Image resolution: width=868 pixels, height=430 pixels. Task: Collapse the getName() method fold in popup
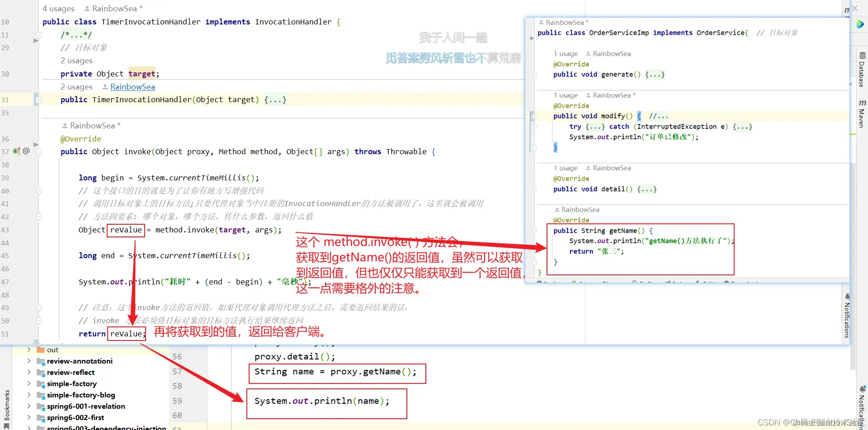click(534, 231)
